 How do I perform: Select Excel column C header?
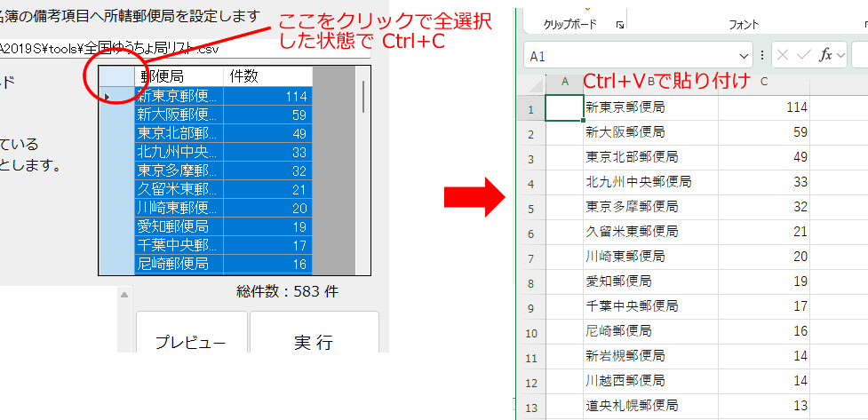click(x=763, y=83)
